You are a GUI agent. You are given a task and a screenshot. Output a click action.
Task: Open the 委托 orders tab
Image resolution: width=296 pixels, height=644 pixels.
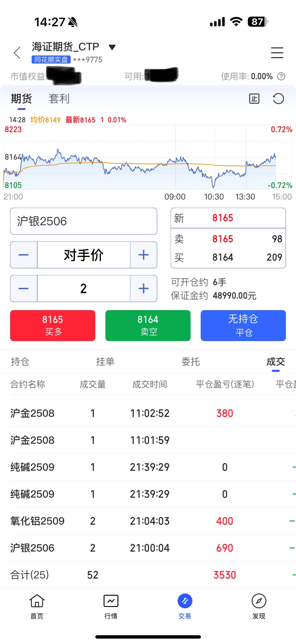pos(190,362)
